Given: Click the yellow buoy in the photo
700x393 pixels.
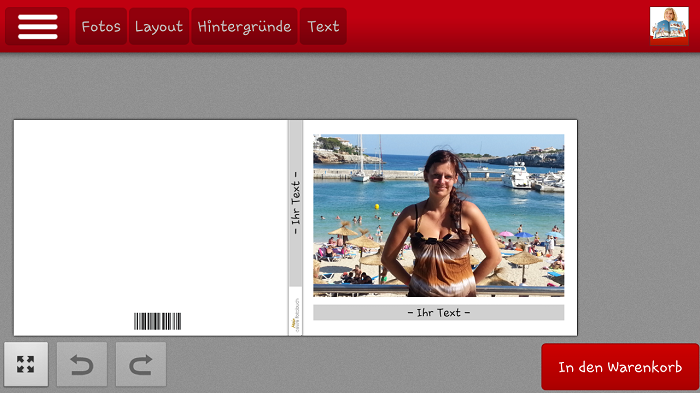Looking at the screenshot, I should click(377, 206).
